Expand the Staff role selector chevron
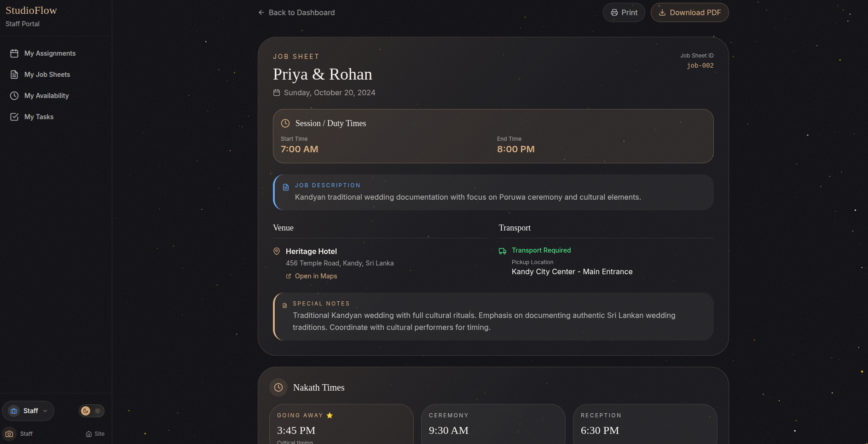Screen dimensions: 868x444 (45, 411)
